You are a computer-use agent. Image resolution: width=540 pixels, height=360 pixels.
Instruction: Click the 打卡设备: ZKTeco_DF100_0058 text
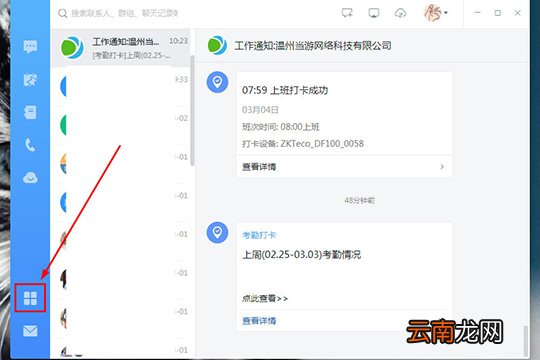[303, 144]
